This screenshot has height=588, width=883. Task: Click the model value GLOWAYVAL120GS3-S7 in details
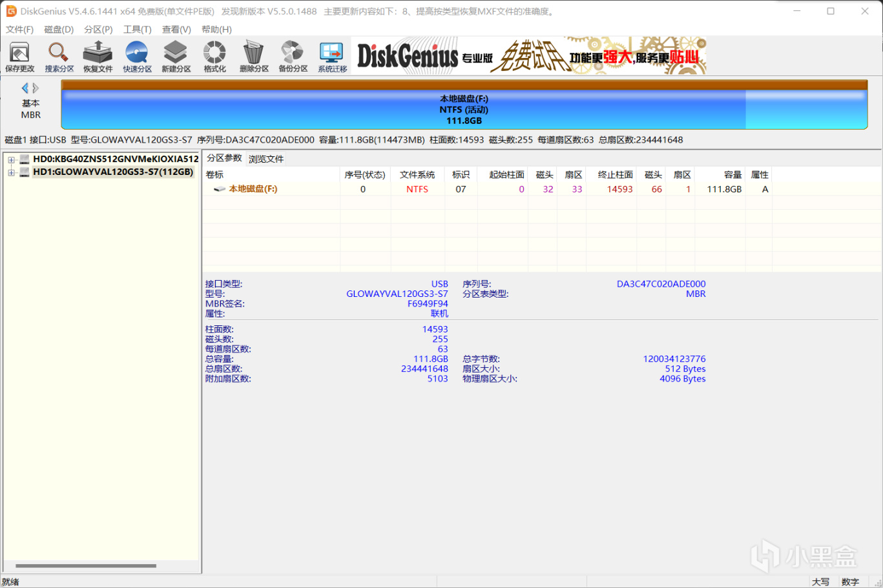coord(397,294)
